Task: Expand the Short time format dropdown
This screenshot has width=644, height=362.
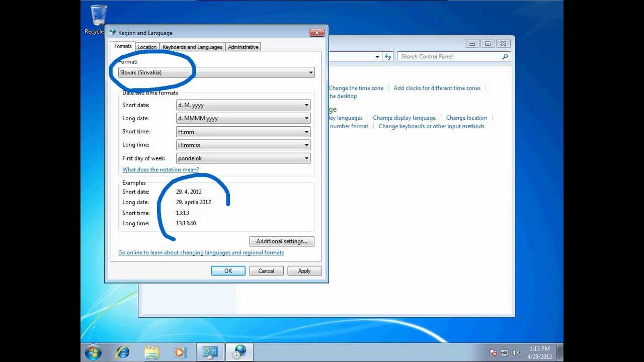Action: coord(243,132)
